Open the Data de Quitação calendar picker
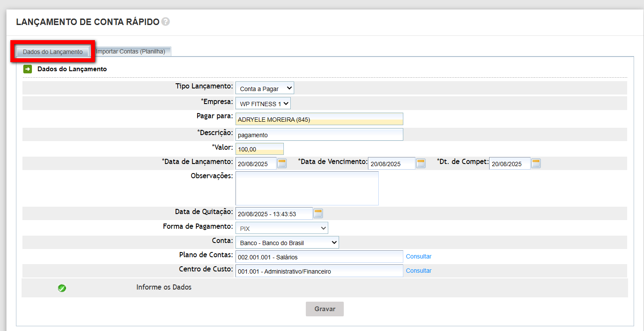Viewport: 644px width, 331px height. (x=318, y=213)
